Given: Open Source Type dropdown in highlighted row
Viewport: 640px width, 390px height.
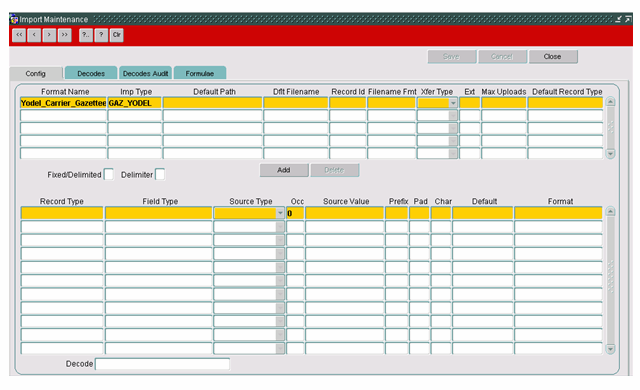Looking at the screenshot, I should (x=280, y=213).
